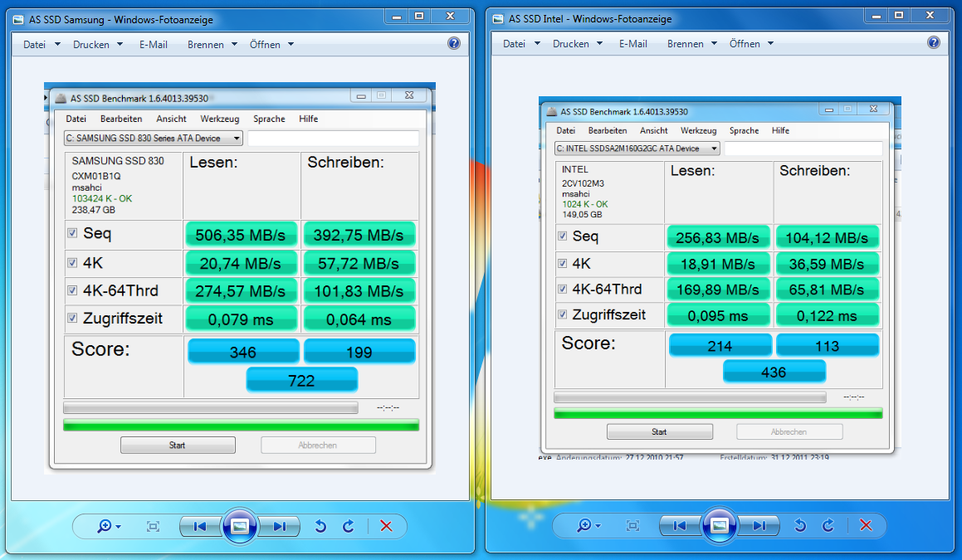Toggle Seq checkbox in Samsung benchmark
962x560 pixels.
pyautogui.click(x=72, y=233)
